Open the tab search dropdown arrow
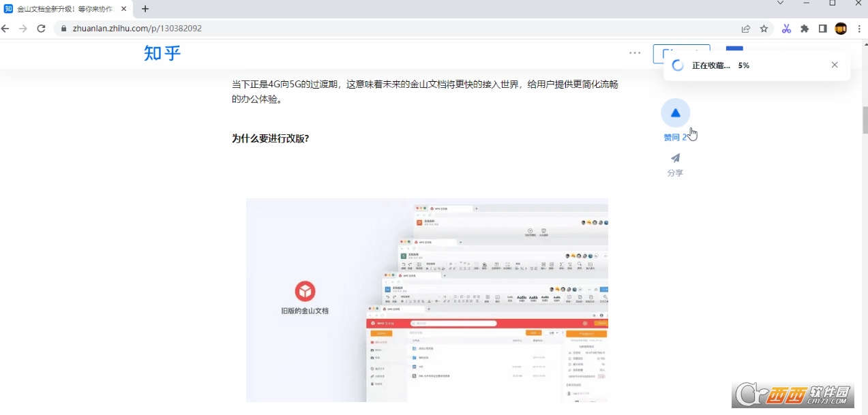868x415 pixels. pos(781,3)
